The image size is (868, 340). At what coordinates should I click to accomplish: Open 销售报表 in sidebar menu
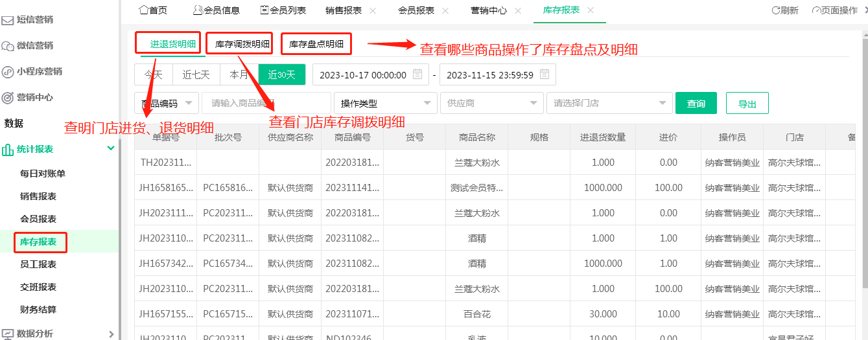click(x=38, y=196)
